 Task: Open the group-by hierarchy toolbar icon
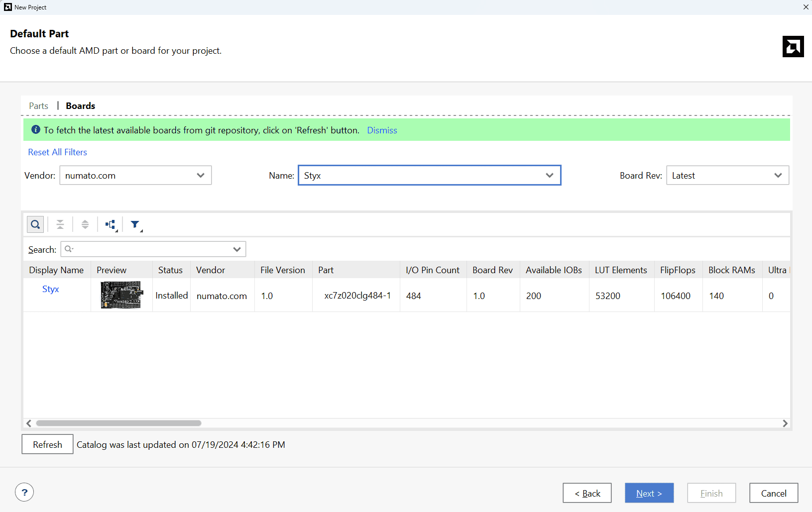[x=111, y=224]
